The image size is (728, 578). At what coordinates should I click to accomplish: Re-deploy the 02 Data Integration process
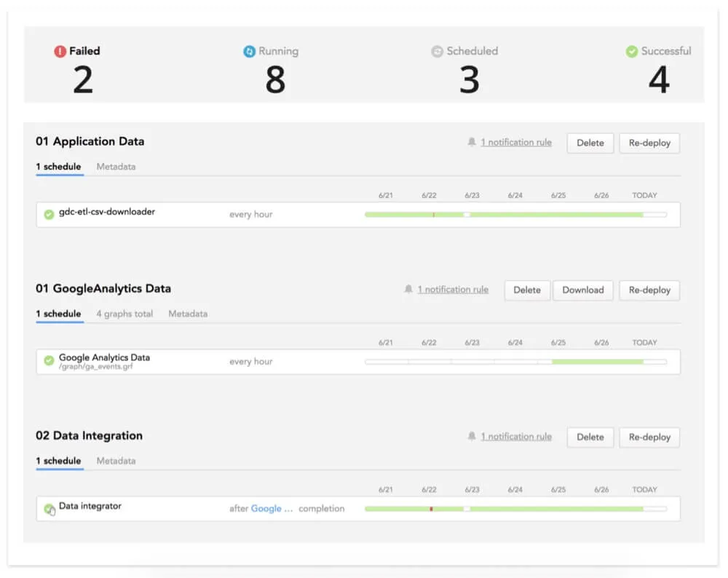pyautogui.click(x=649, y=437)
